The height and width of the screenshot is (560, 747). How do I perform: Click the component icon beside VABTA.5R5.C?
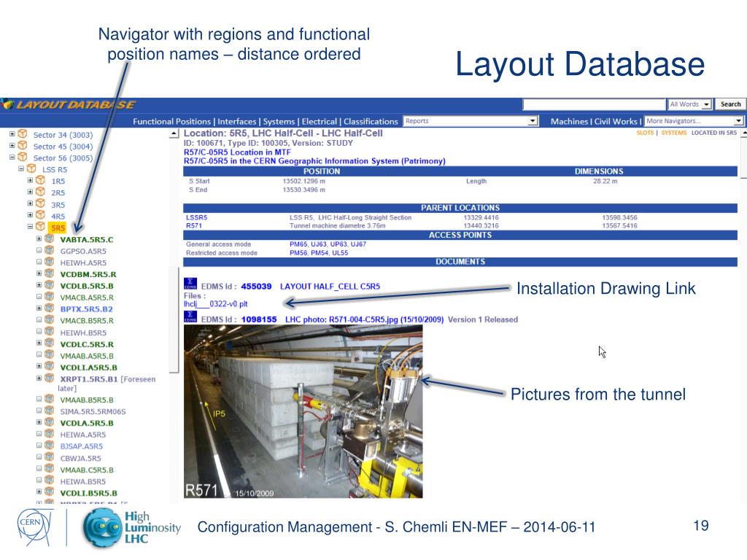(x=49, y=238)
